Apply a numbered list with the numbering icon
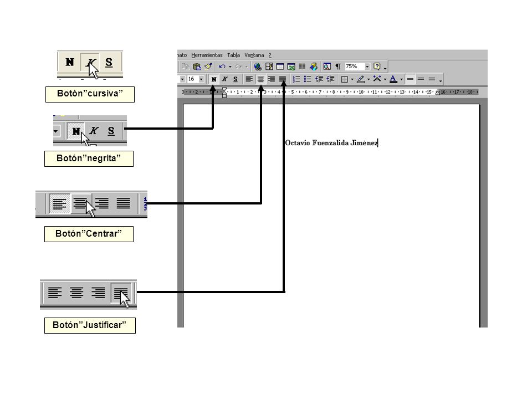 click(x=296, y=79)
